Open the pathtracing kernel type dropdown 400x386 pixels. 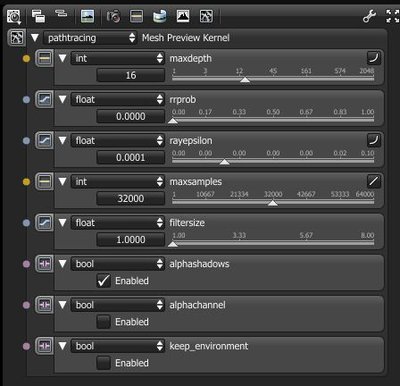click(x=90, y=38)
